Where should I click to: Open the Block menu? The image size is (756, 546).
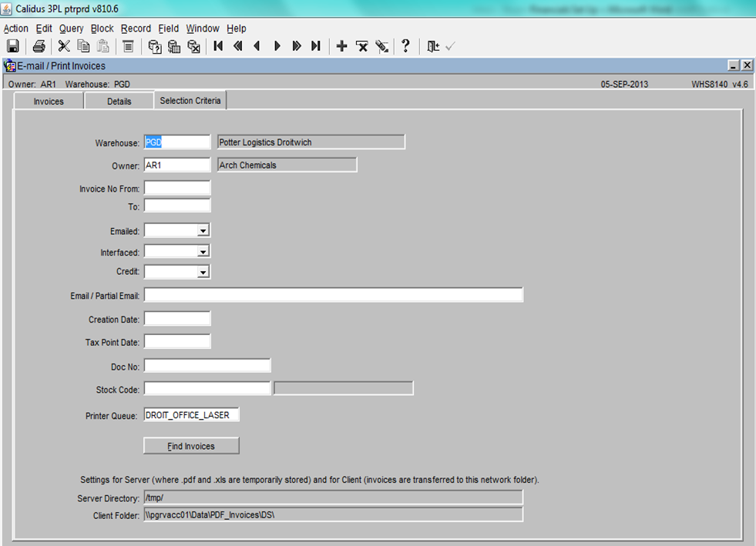point(102,28)
